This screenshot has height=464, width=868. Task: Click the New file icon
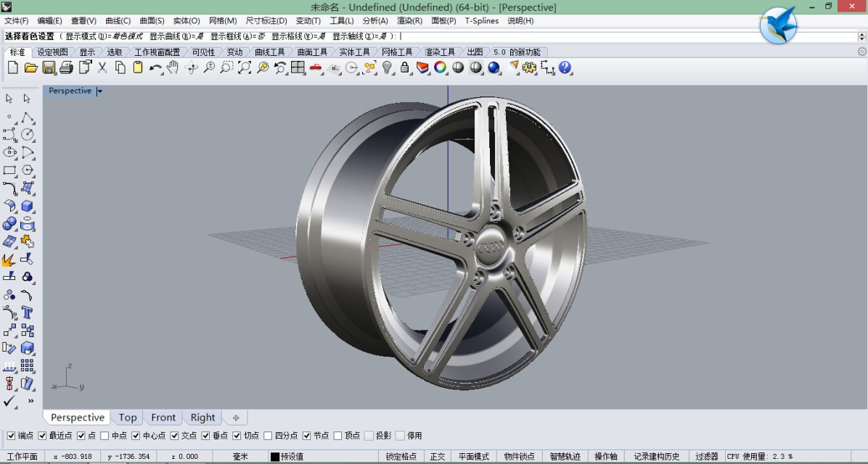click(13, 67)
